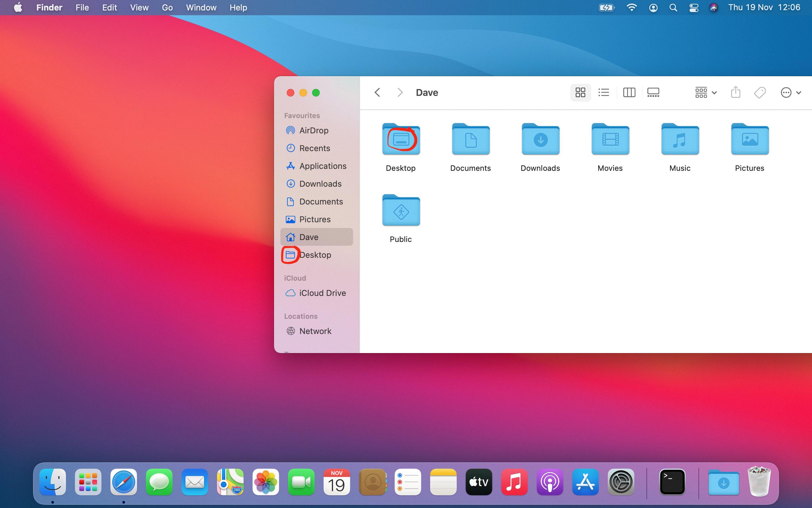Image resolution: width=812 pixels, height=508 pixels.
Task: Click the battery status icon
Action: pyautogui.click(x=607, y=7)
